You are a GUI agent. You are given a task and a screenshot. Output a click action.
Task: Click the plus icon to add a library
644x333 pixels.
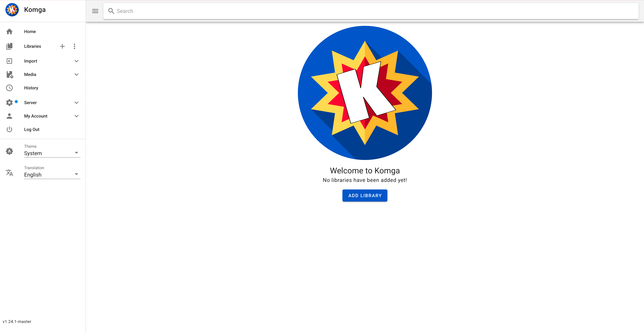point(62,46)
